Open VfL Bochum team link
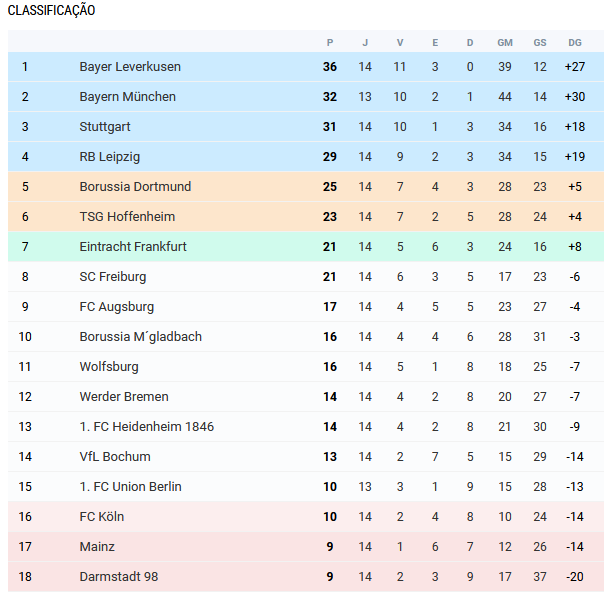The image size is (604, 593). [115, 457]
